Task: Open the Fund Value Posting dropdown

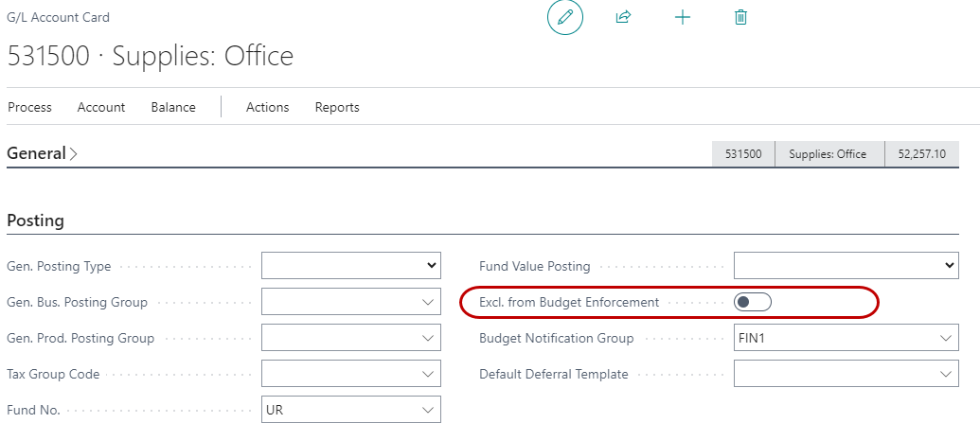Action: [950, 266]
